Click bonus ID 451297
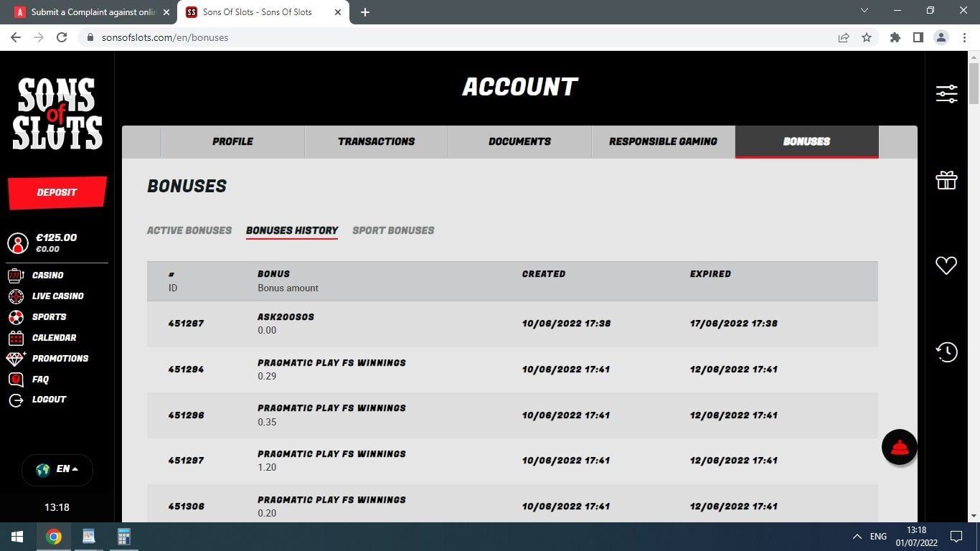This screenshot has height=551, width=980. pos(186,461)
